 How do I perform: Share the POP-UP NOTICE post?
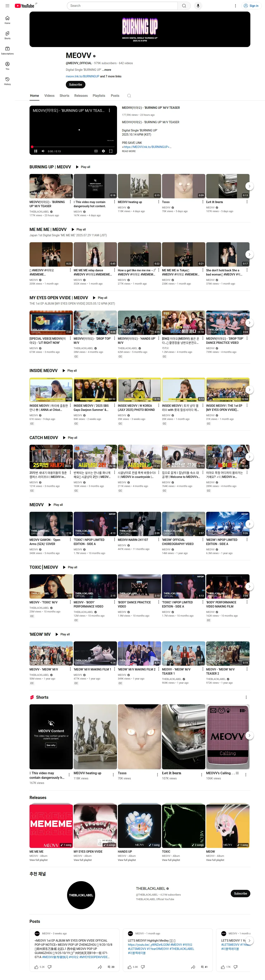(x=100, y=967)
